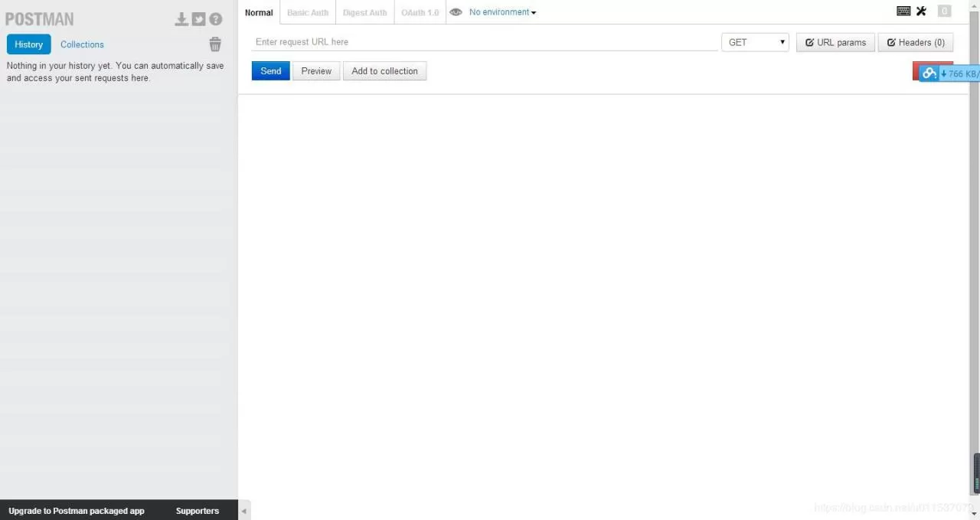Click the Upgrade to Postman packaged app link
This screenshot has width=980, height=520.
coord(77,511)
